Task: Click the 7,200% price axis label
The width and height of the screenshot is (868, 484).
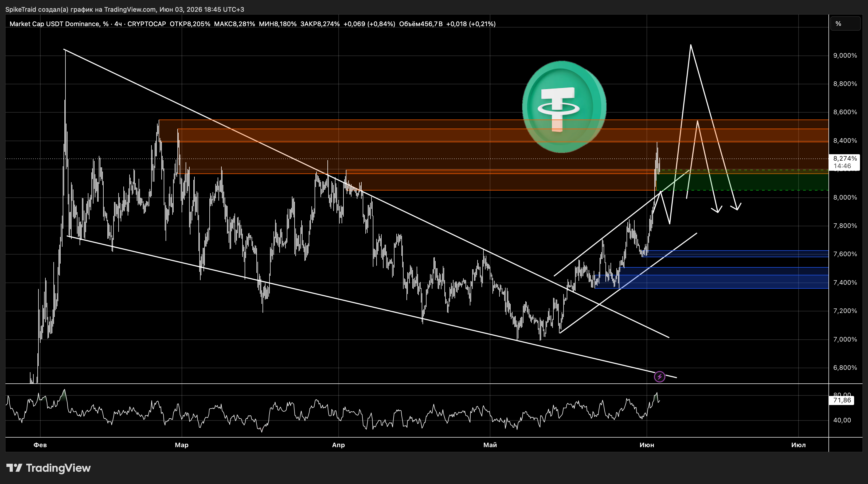Action: pyautogui.click(x=845, y=311)
